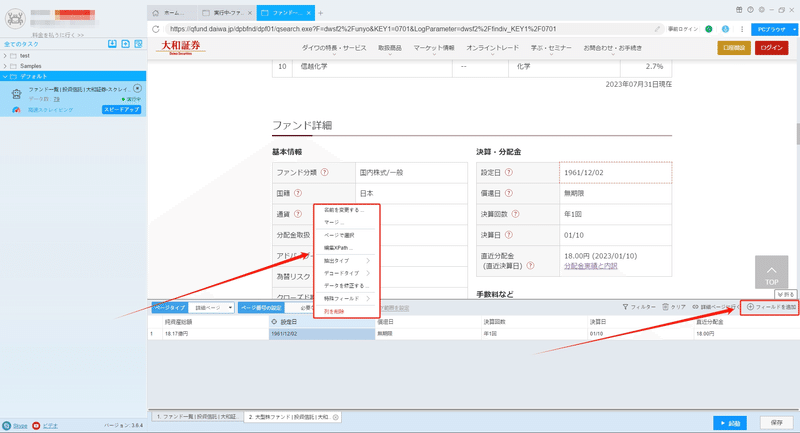Image resolution: width=800 pixels, height=433 pixels.
Task: Click the クリア button
Action: pyautogui.click(x=674, y=307)
